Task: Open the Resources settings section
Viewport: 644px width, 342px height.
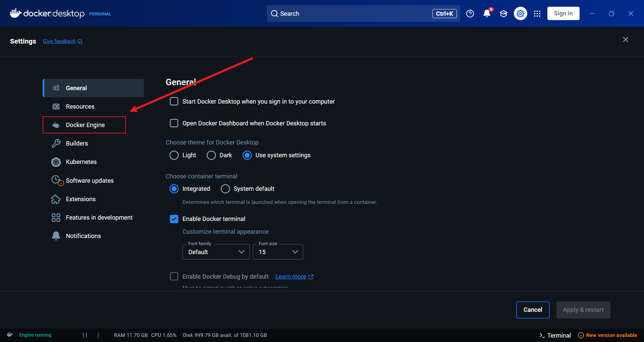Action: 93,107
